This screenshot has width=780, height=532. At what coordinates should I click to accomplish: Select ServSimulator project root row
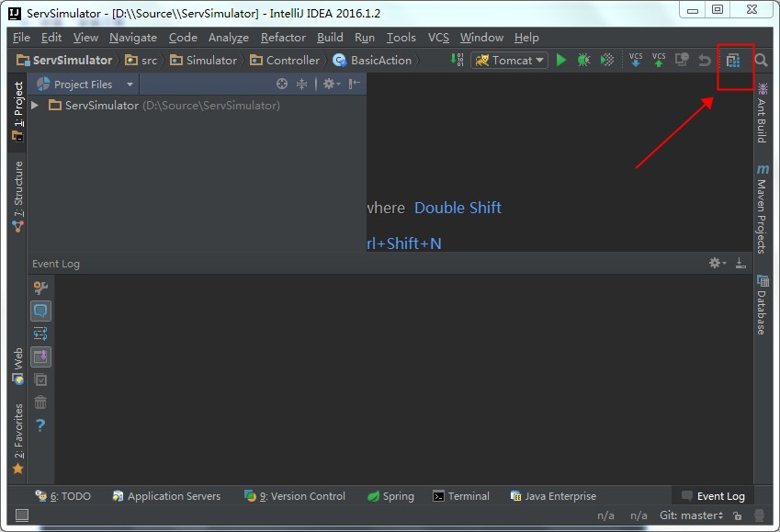coord(197,106)
